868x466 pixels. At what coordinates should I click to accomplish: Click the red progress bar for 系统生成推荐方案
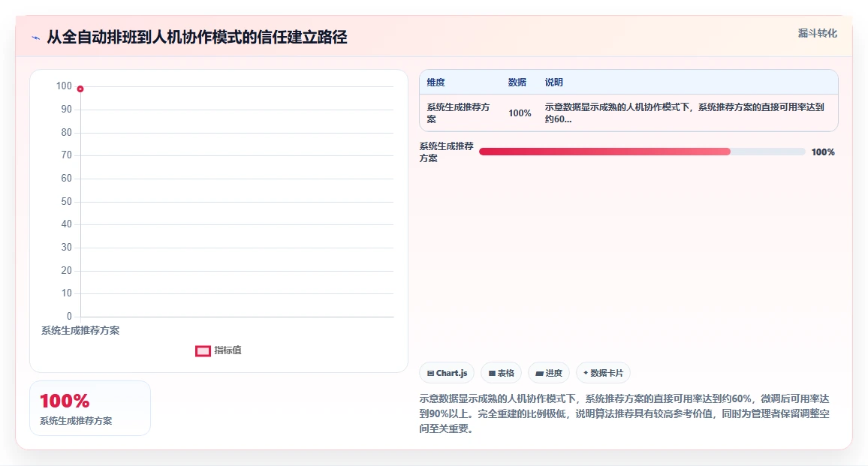coord(604,152)
